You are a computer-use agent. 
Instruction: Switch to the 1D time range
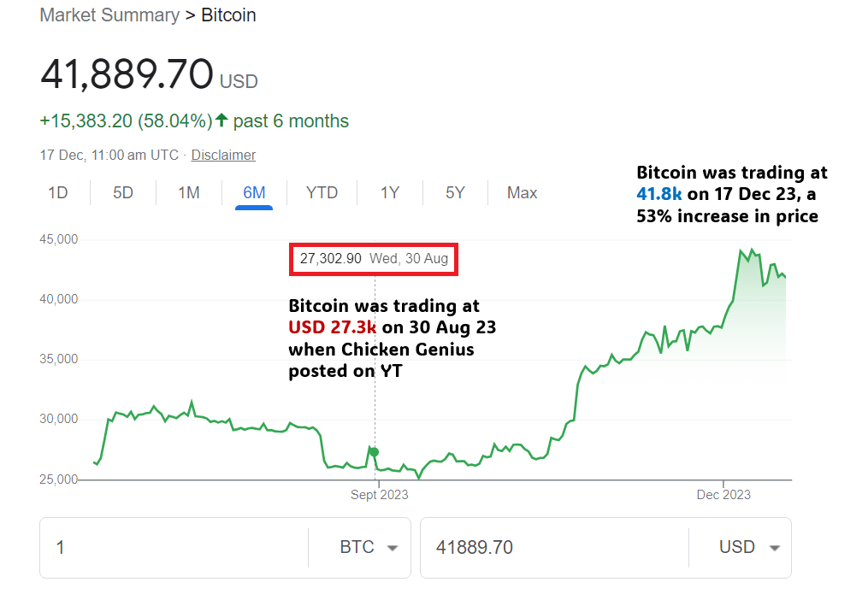[x=57, y=192]
